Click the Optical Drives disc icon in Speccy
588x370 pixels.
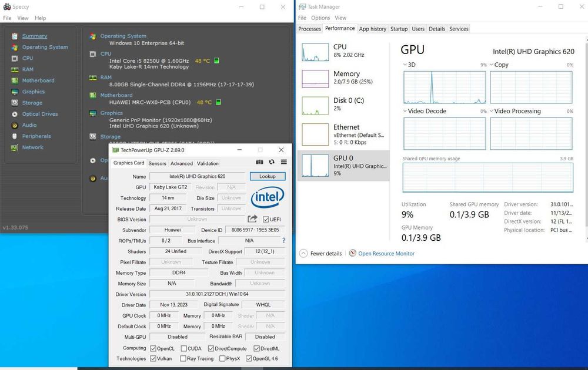coord(15,114)
